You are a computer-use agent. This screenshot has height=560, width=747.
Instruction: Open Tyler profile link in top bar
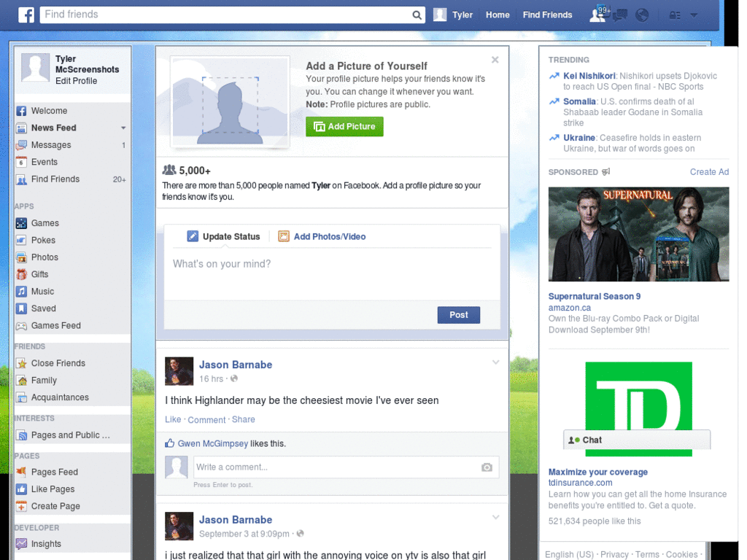462,15
